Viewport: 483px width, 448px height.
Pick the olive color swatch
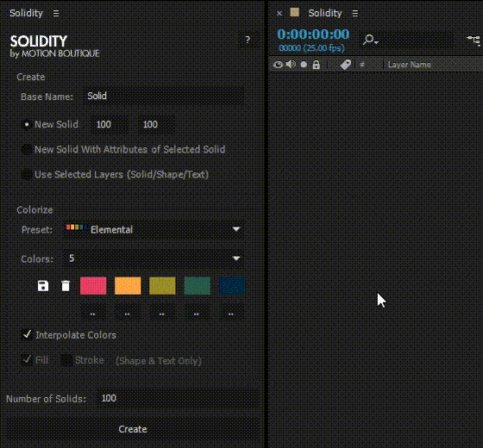pos(162,286)
